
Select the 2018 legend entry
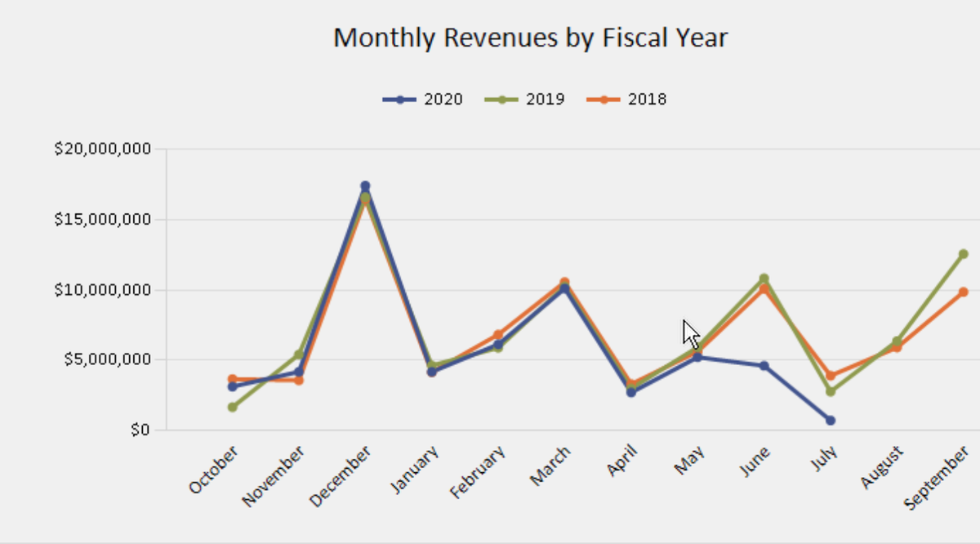pyautogui.click(x=626, y=100)
